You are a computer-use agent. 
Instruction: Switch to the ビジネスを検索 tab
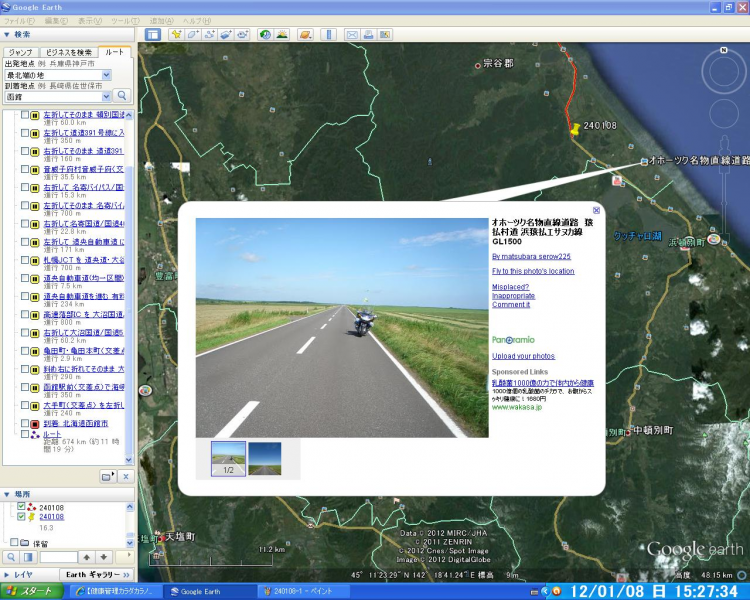(x=69, y=52)
